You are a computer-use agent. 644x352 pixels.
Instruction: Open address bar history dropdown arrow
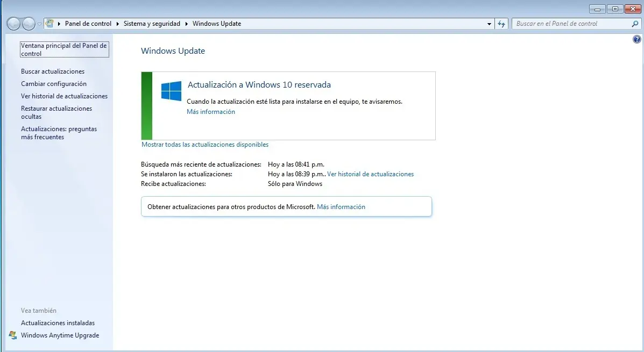[489, 24]
